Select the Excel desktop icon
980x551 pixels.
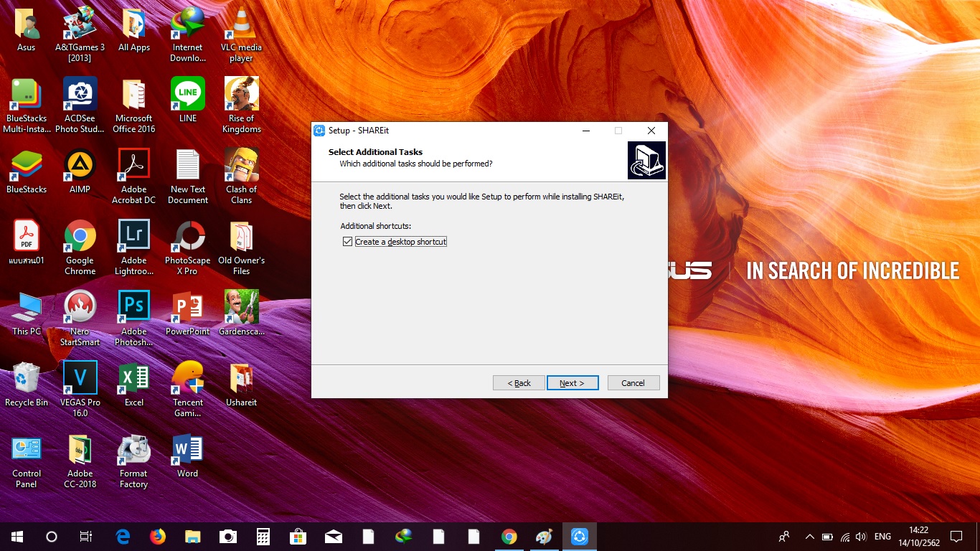pos(134,385)
